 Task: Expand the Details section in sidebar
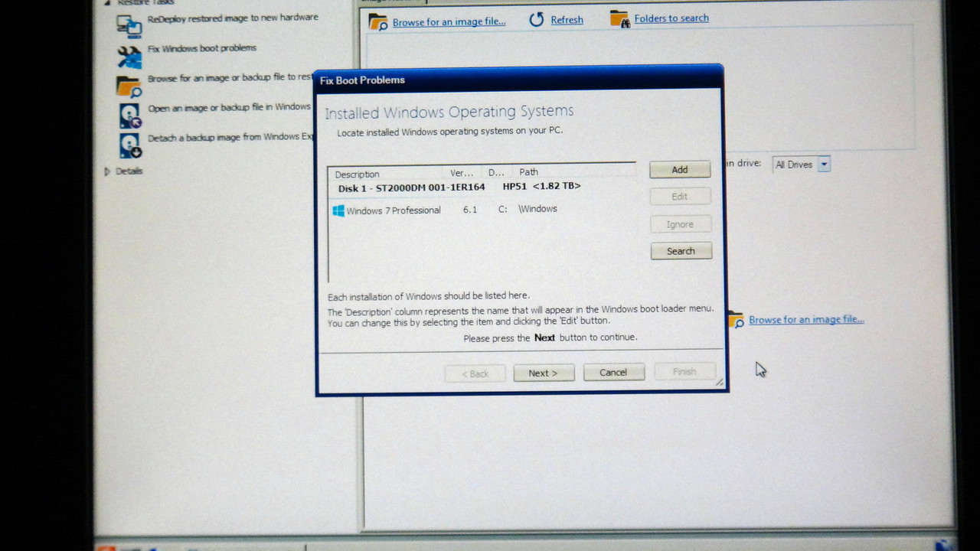pos(107,171)
